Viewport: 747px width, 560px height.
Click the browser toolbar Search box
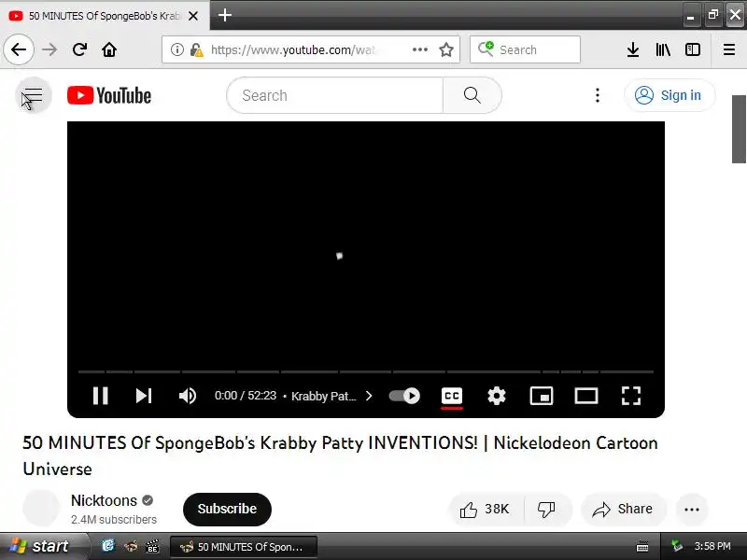[525, 49]
